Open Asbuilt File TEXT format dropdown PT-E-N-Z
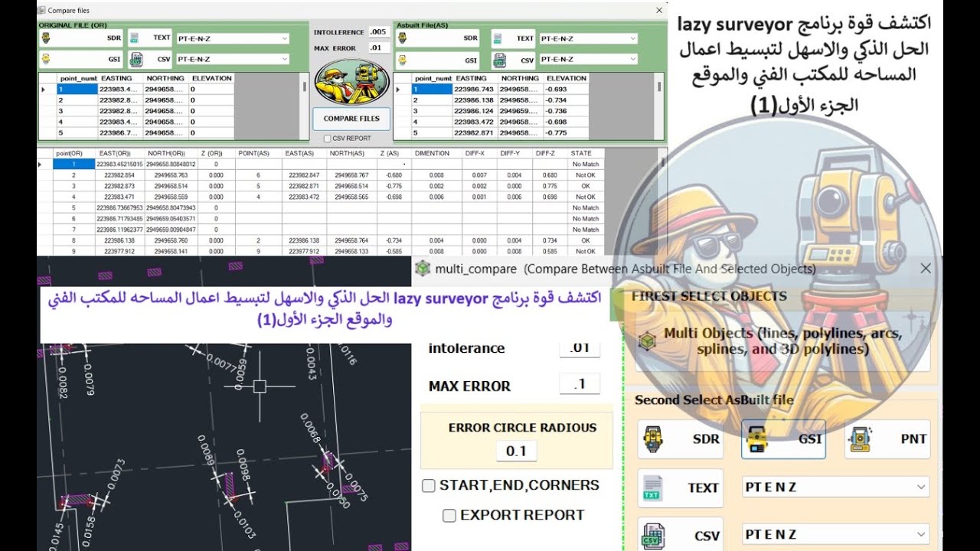 click(x=588, y=38)
